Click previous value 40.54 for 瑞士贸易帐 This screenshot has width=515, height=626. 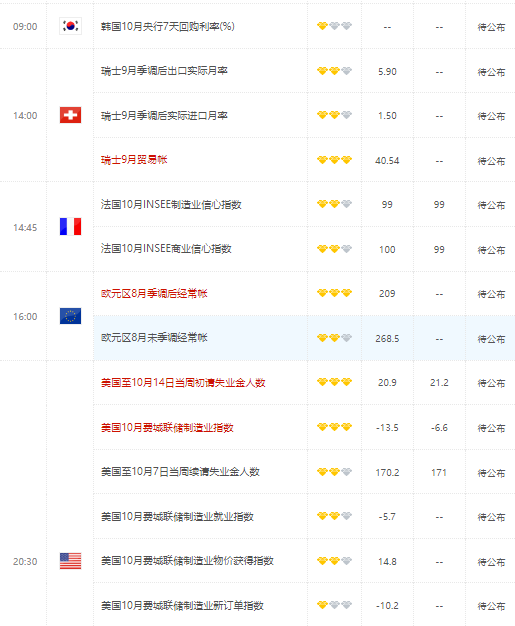(x=387, y=160)
